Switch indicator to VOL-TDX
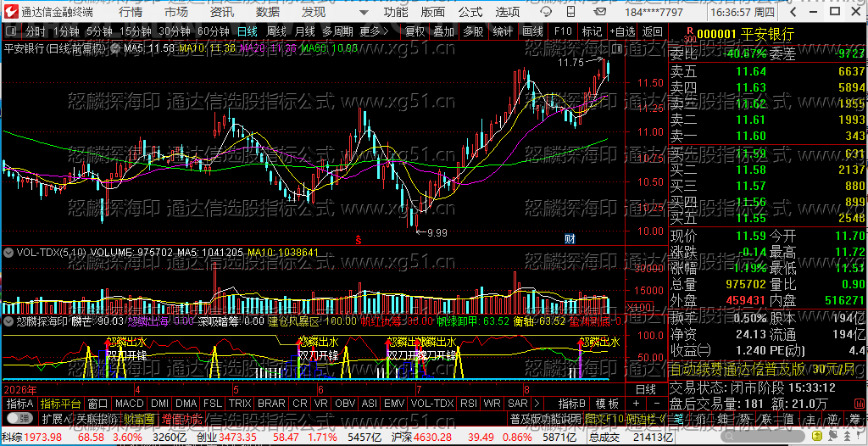 point(432,403)
